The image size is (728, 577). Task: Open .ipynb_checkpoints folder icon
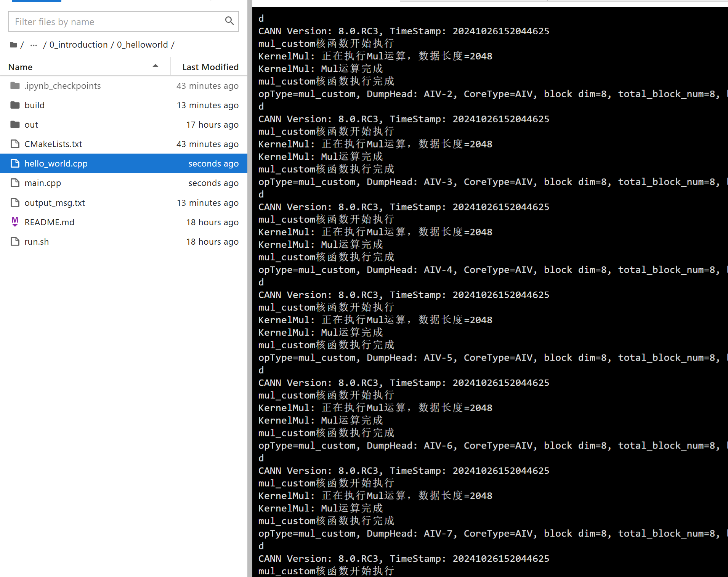point(15,86)
